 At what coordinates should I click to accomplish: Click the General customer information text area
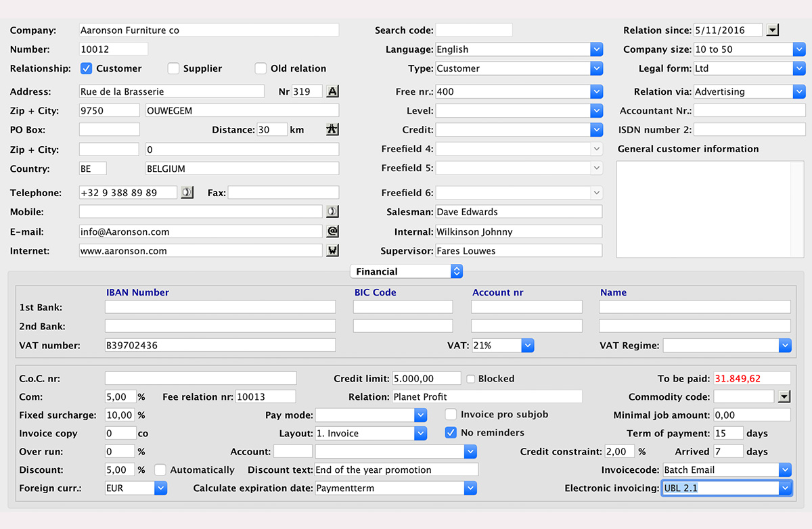click(x=710, y=209)
